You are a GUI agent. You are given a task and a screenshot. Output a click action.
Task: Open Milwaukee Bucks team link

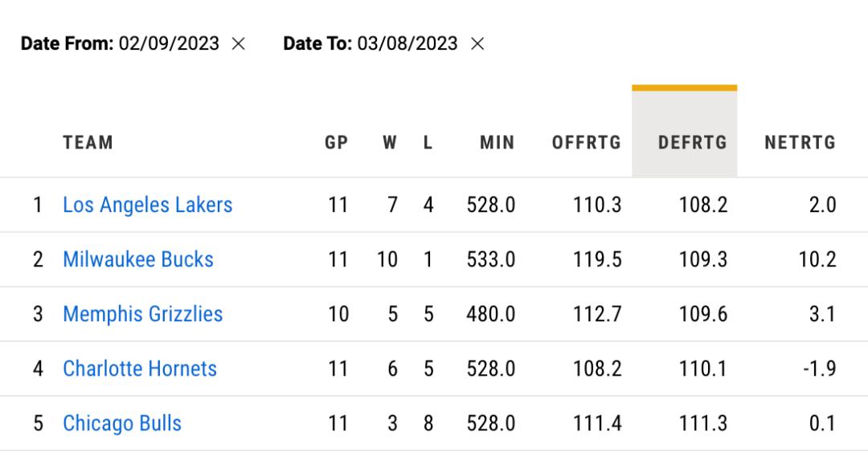click(x=138, y=259)
